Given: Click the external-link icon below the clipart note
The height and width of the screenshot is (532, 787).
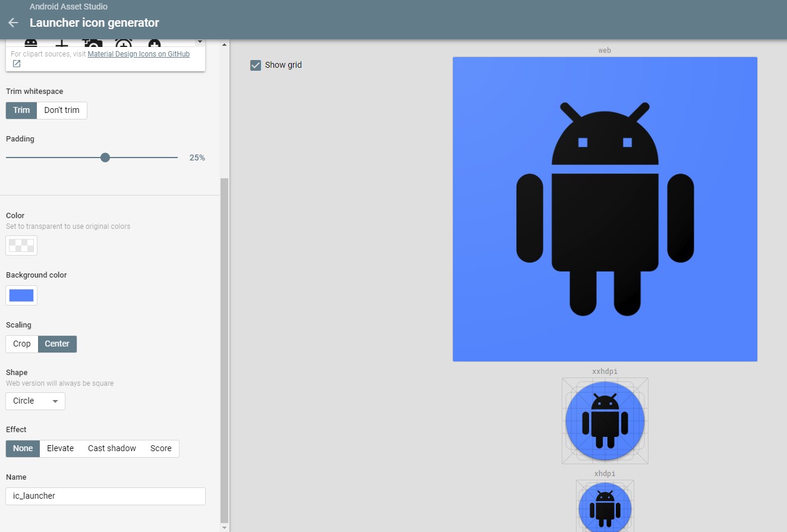Looking at the screenshot, I should click(x=16, y=62).
